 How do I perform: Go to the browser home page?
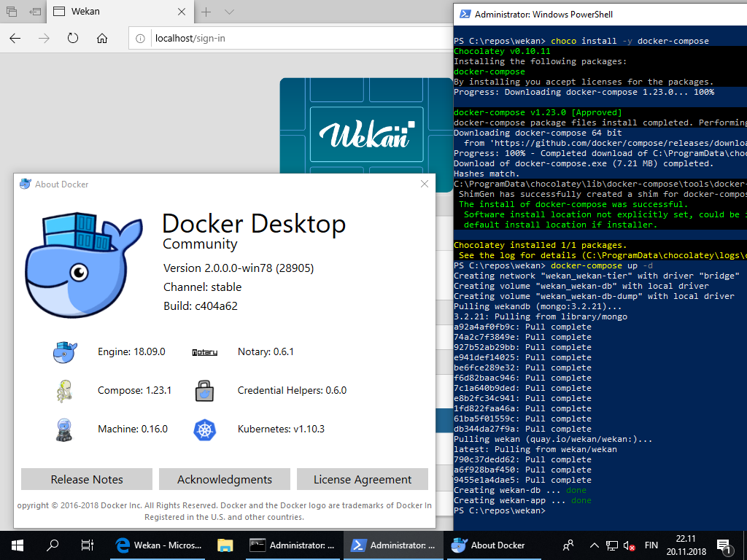coord(102,38)
